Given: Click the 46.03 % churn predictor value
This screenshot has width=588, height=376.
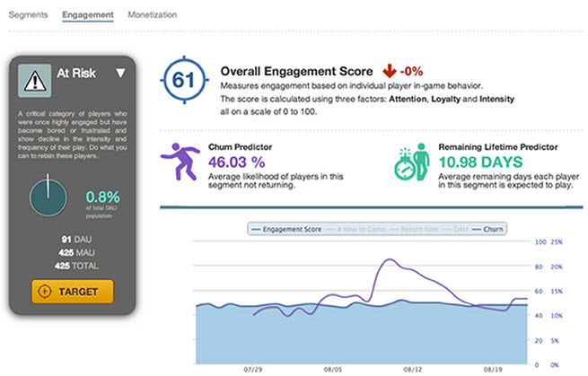Looking at the screenshot, I should 237,162.
